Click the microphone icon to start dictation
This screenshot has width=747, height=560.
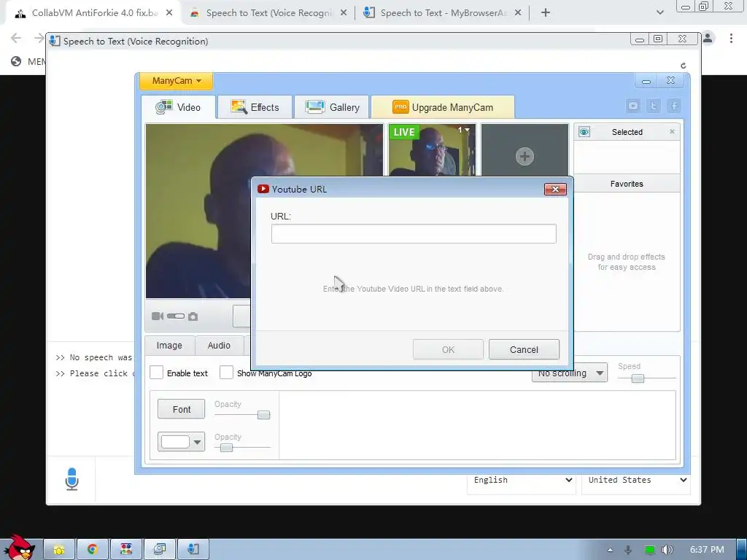[72, 479]
